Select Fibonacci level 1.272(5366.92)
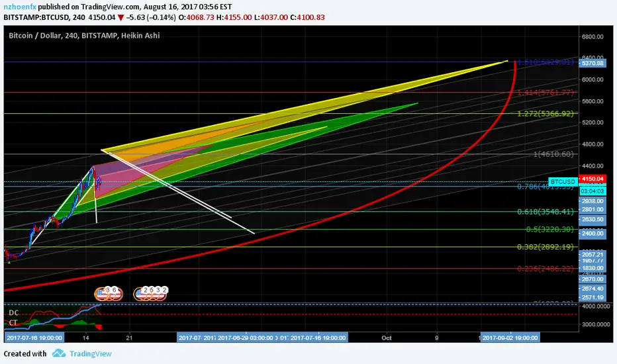The width and height of the screenshot is (617, 364). [x=546, y=114]
